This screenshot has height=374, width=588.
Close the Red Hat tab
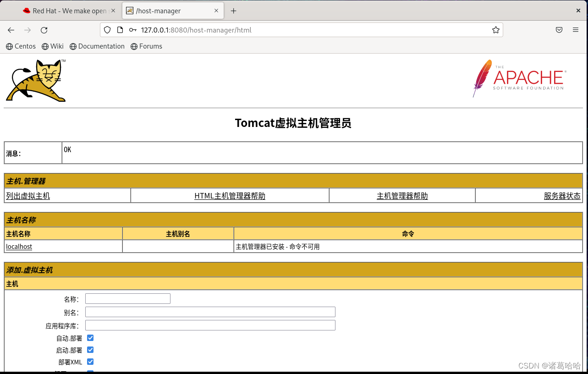point(113,11)
